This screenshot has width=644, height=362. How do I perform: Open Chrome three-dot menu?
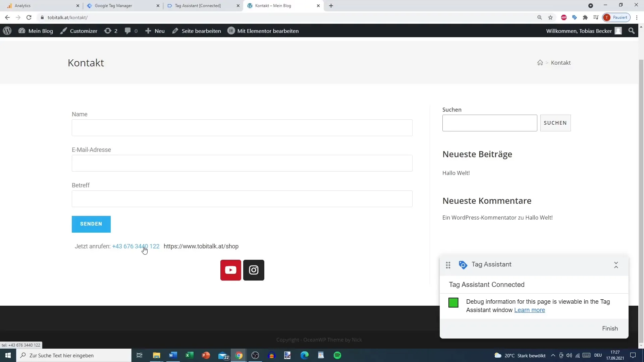[x=637, y=17]
